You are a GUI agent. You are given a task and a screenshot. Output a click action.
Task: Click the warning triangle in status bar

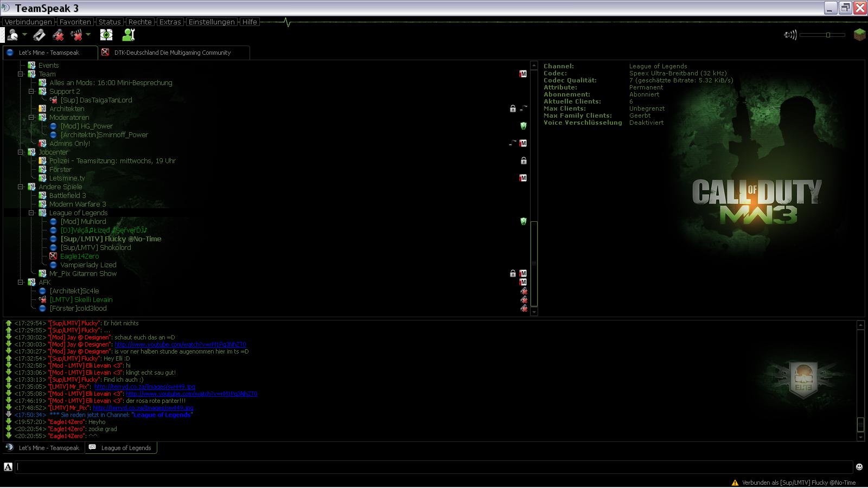click(735, 483)
